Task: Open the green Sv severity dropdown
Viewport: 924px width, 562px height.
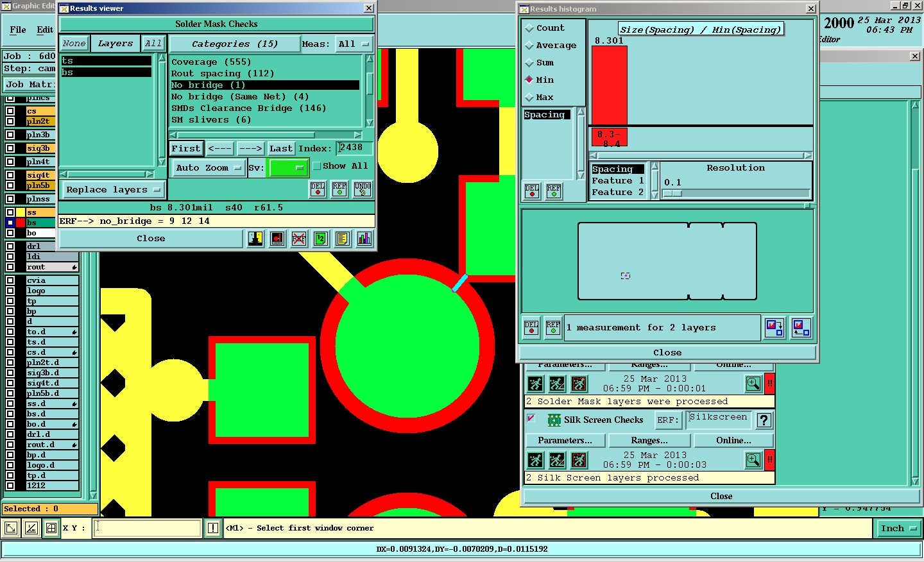Action: tap(288, 168)
